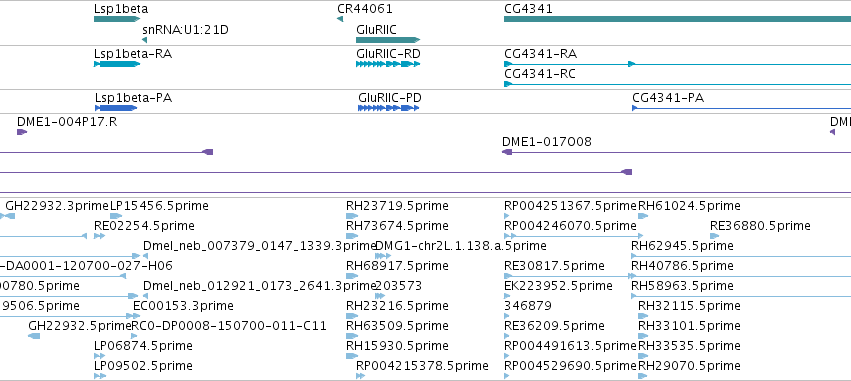Viewport: 851px width, 381px height.
Task: Select the Lsp1beta-RA transcript glyph
Action: (117, 64)
